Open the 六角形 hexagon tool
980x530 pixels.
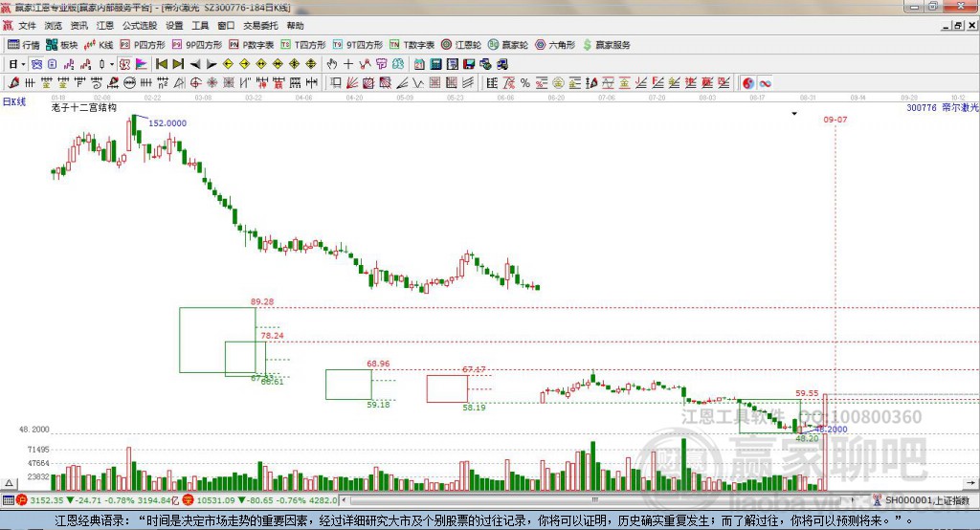[555, 44]
